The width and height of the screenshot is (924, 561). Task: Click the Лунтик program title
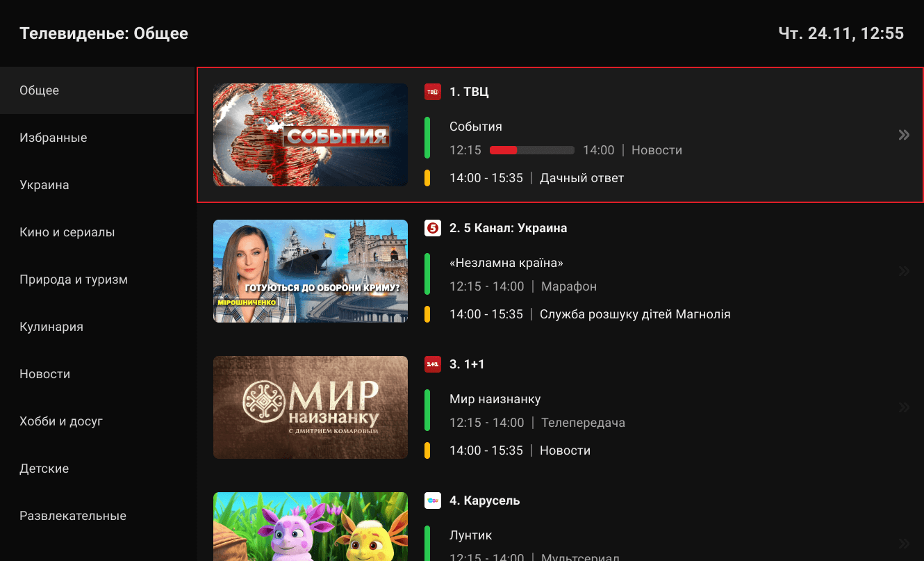(471, 535)
